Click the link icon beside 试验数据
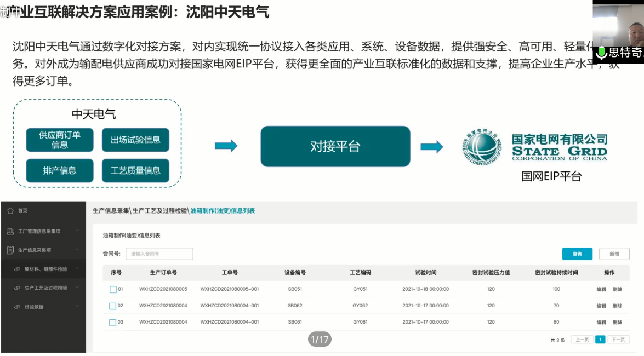 pos(17,307)
